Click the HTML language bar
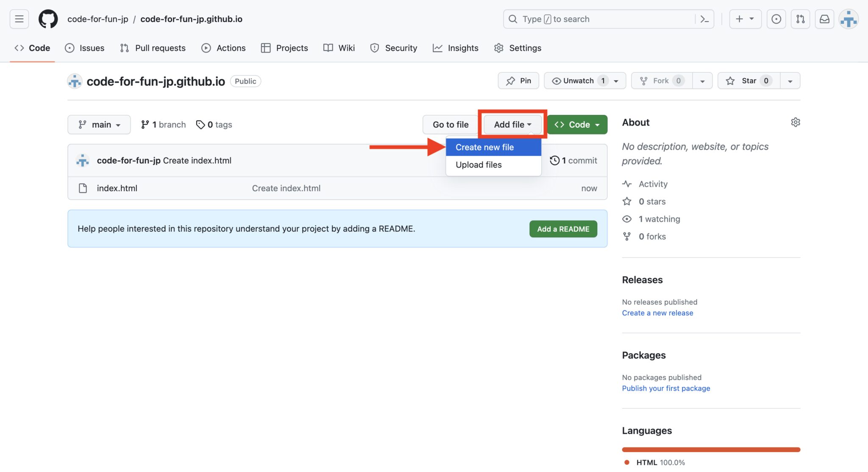 pos(711,450)
